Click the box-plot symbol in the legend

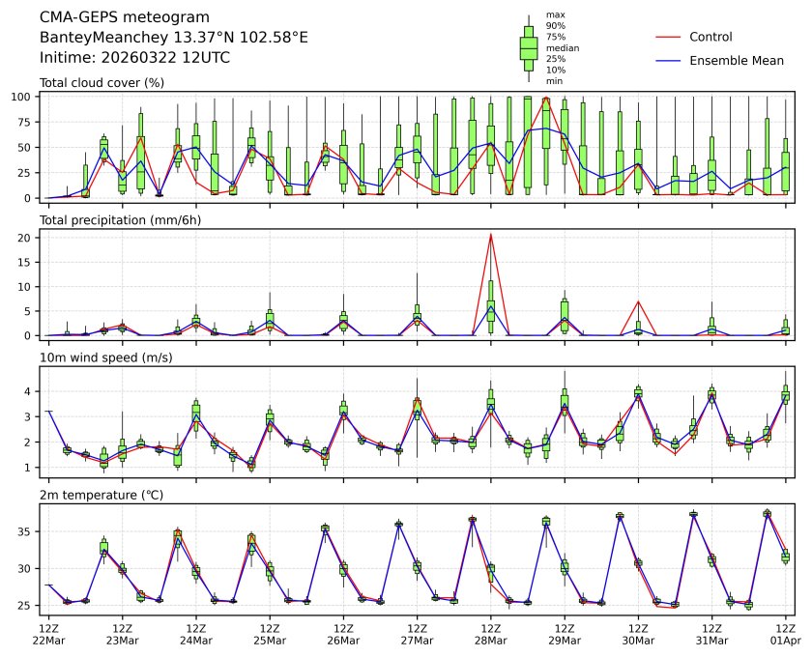coord(528,47)
